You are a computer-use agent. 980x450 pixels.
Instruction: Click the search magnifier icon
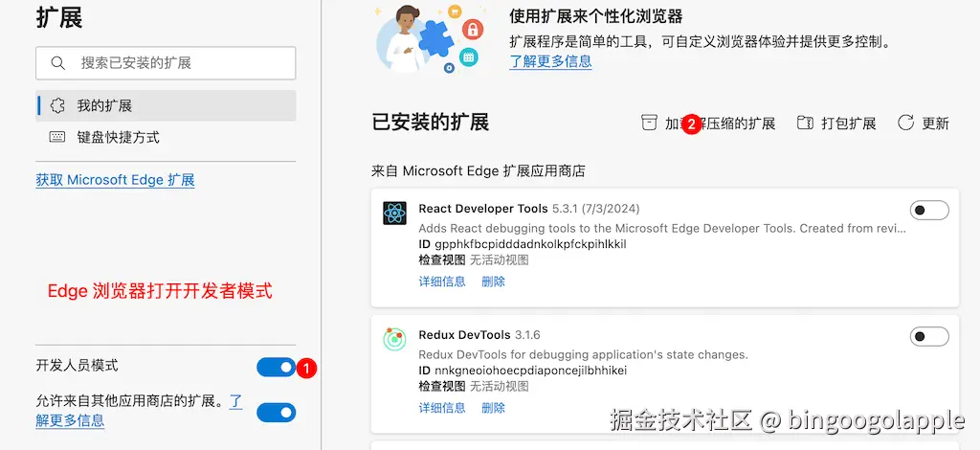tap(58, 63)
